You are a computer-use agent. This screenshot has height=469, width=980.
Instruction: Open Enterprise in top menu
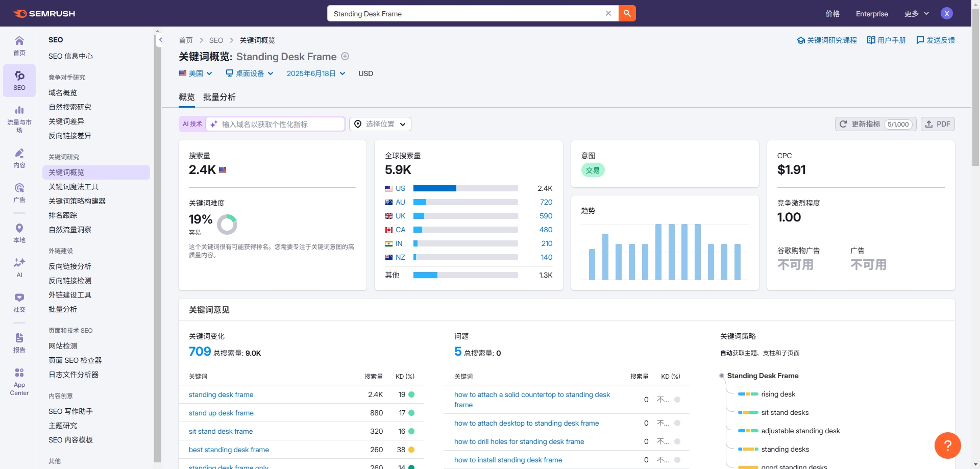click(872, 14)
